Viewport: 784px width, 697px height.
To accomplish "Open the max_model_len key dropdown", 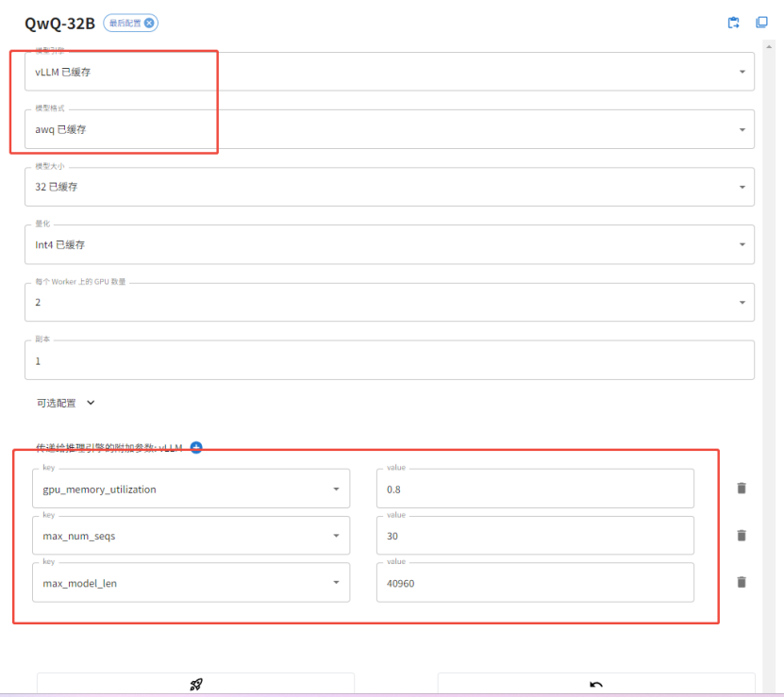I will coord(191,583).
